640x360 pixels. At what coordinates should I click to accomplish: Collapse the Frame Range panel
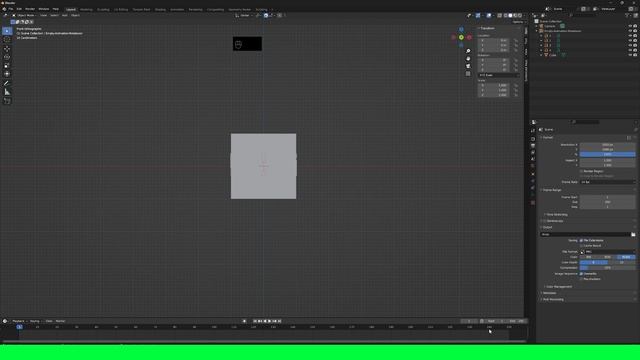click(551, 190)
